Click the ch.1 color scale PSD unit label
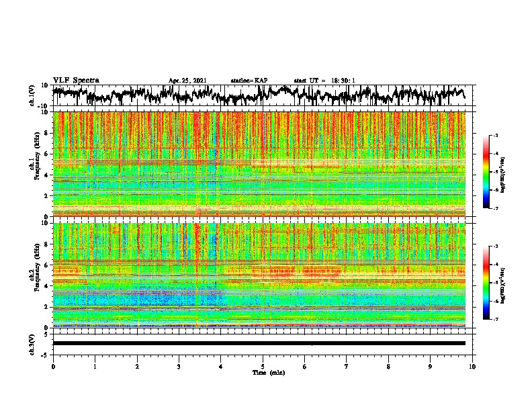This screenshot has height=411, width=532. click(503, 175)
